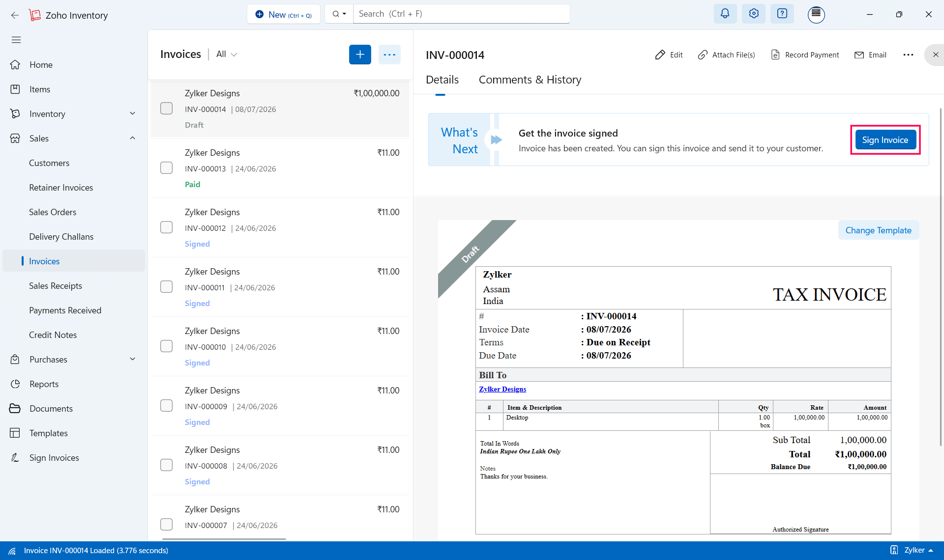Open more actions for INV-000014
This screenshot has width=944, height=560.
click(x=908, y=55)
